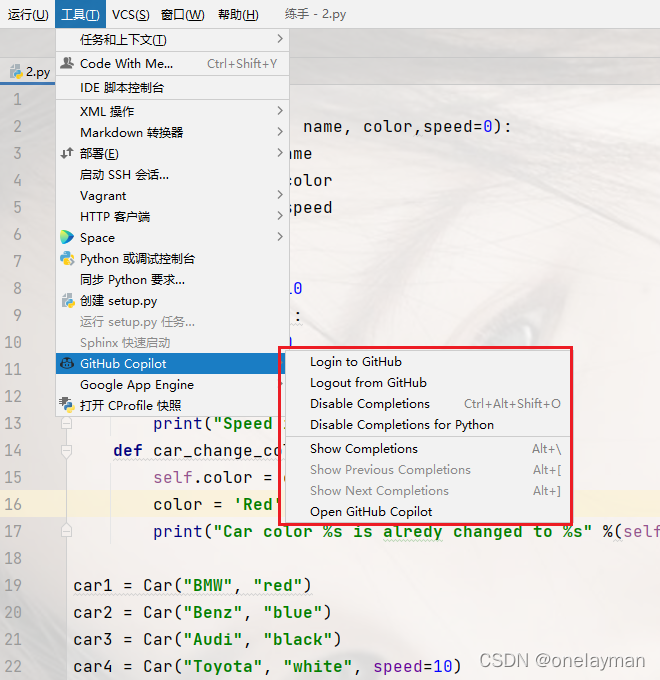
Task: Collapse the fold marker on line 13
Action: pyautogui.click(x=66, y=423)
